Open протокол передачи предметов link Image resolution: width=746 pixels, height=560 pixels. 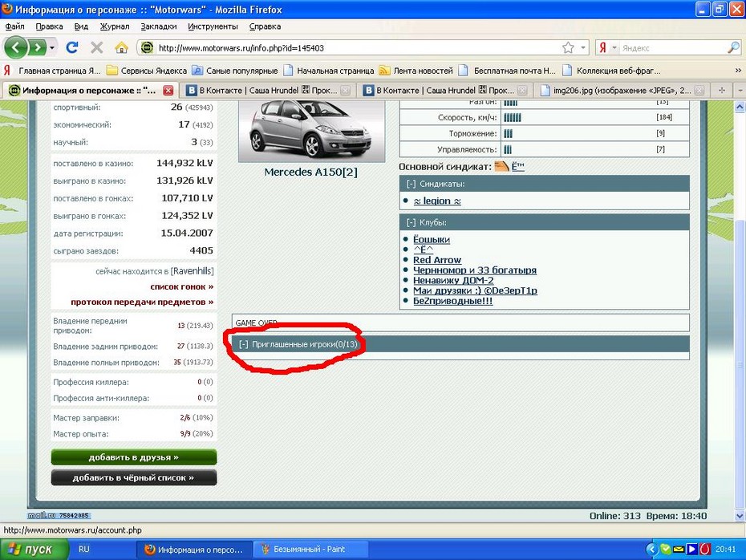click(x=142, y=302)
